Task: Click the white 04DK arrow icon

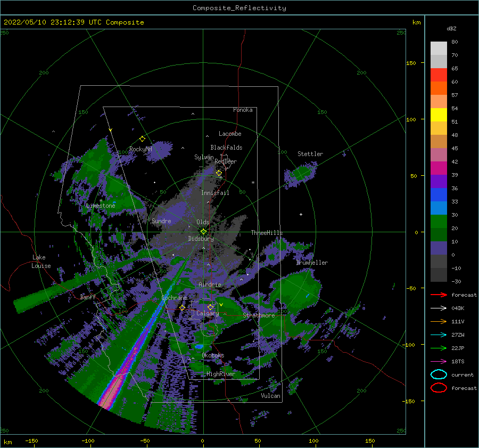Action: (x=439, y=308)
